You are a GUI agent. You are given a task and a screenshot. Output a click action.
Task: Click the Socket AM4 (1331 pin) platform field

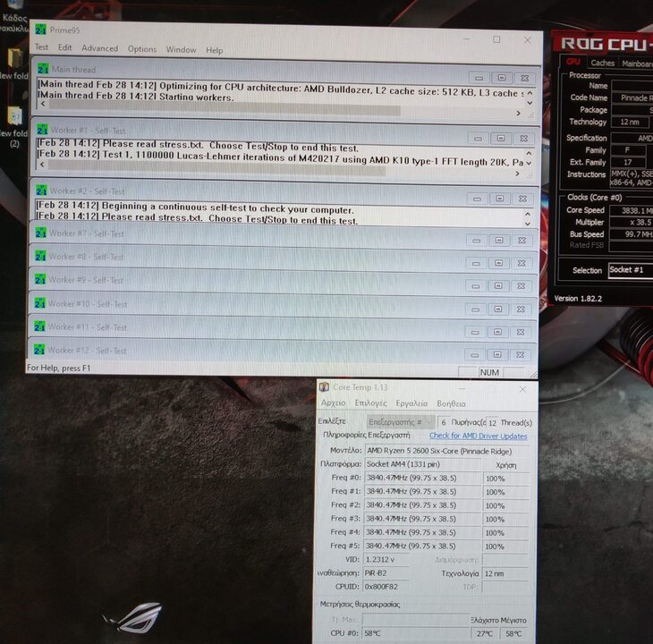(423, 464)
